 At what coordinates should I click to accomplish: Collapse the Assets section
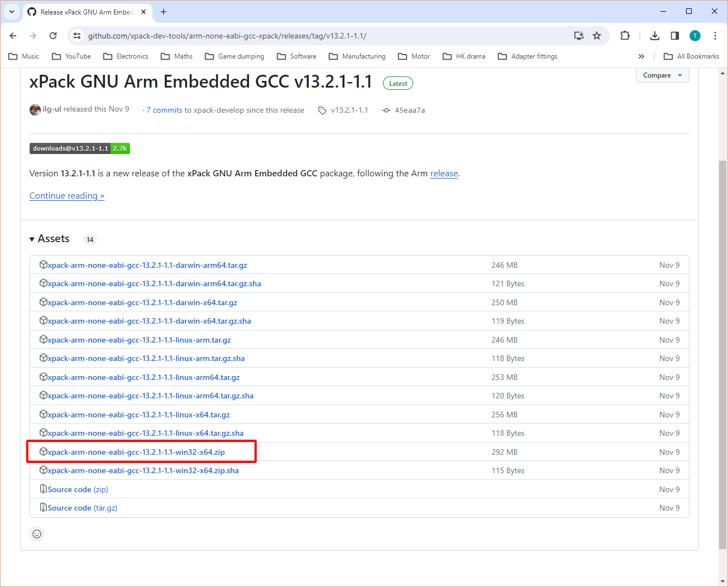32,239
